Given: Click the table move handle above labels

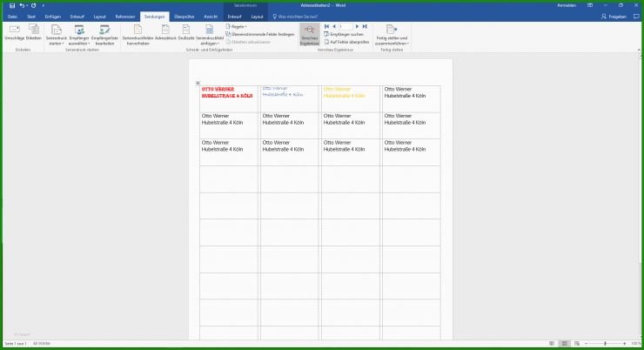Looking at the screenshot, I should (x=198, y=84).
